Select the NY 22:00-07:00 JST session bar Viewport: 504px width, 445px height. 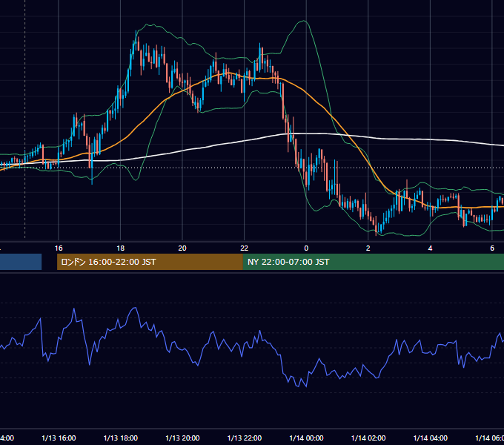pos(373,262)
